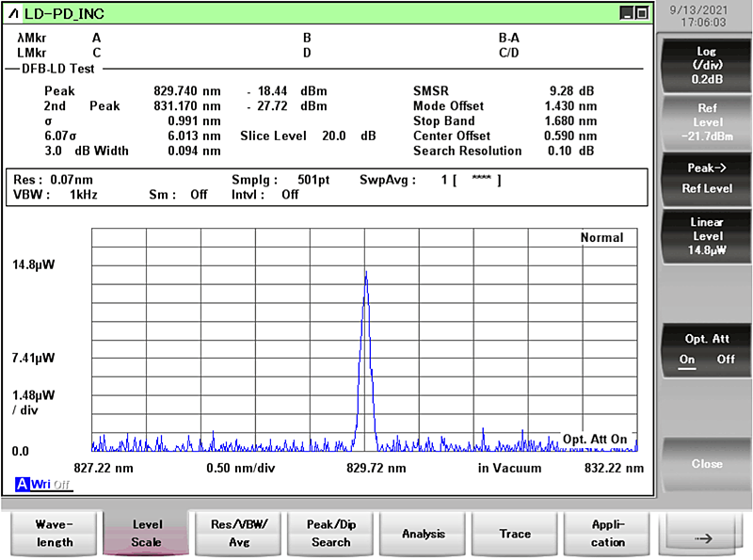Click Slice Level 20.0 dB value

[x=349, y=136]
